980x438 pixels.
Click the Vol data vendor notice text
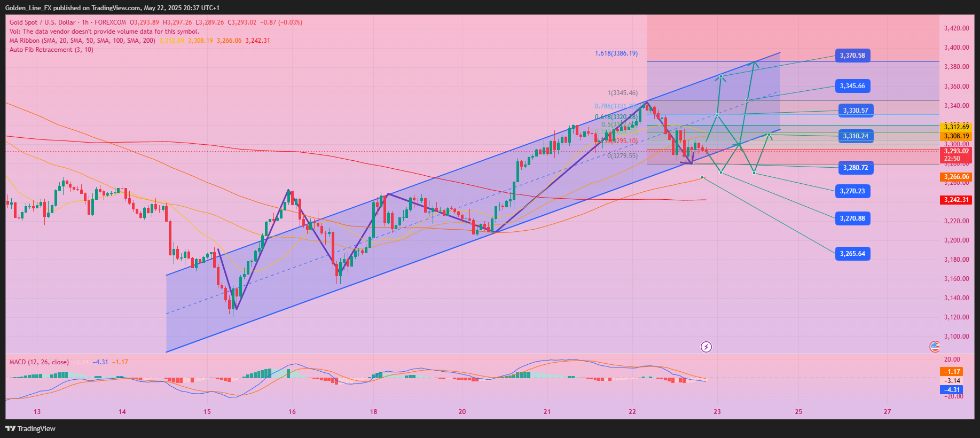[104, 32]
